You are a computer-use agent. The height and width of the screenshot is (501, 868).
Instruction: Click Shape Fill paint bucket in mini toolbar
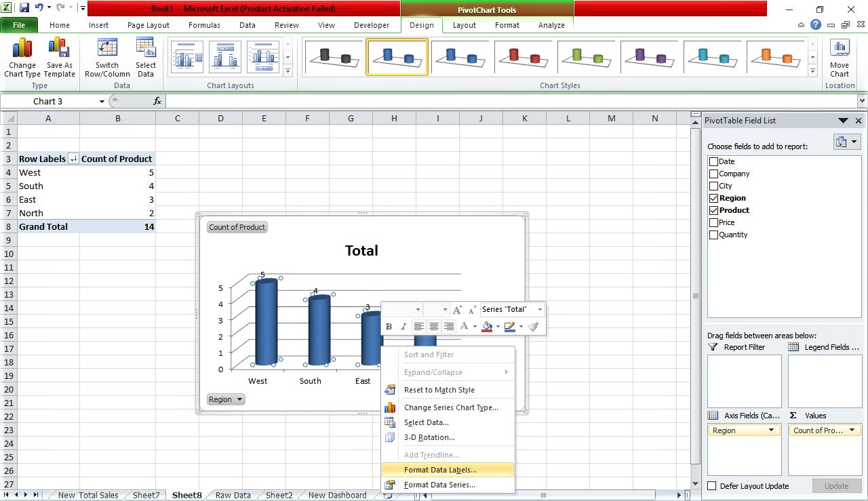tap(487, 326)
